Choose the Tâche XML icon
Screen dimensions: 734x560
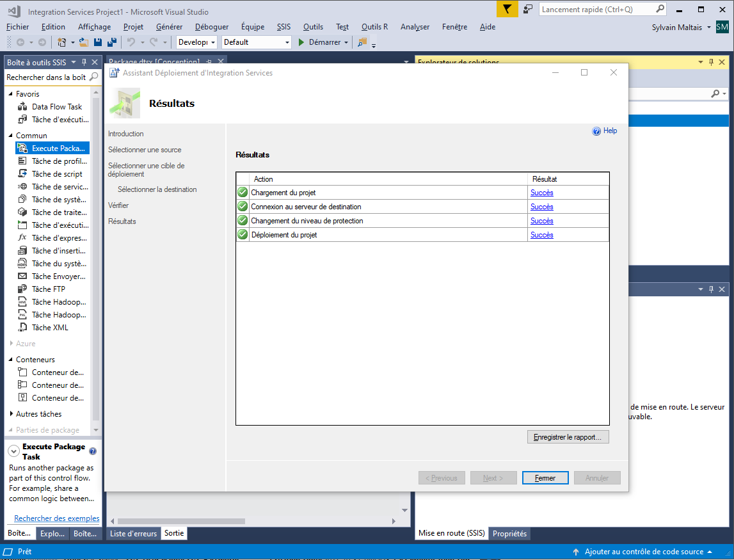[x=22, y=328]
